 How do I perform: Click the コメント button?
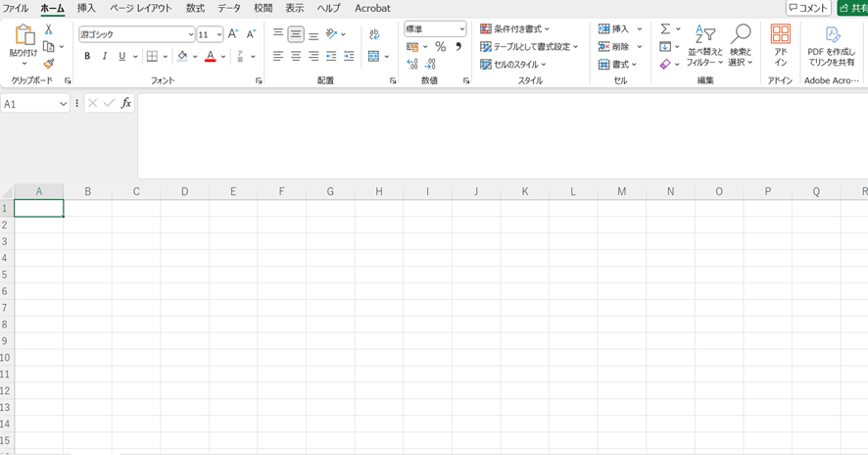tap(808, 8)
